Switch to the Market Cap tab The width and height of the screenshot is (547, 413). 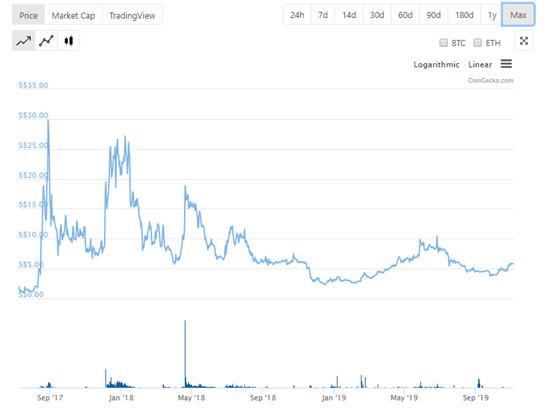[x=73, y=15]
